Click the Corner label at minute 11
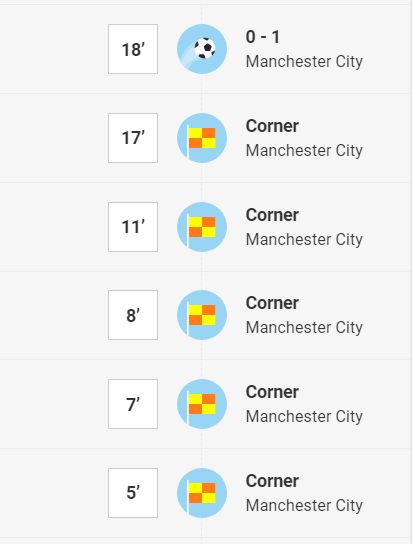412x544 pixels. coord(272,215)
